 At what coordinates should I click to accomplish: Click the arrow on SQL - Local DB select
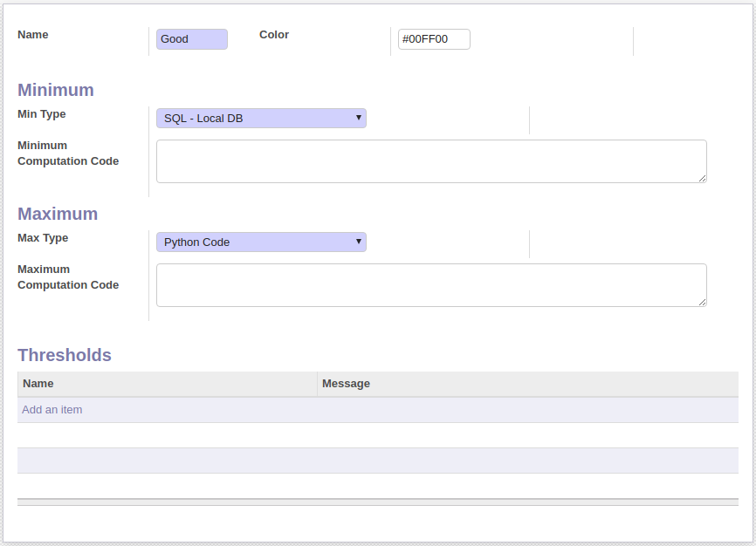(358, 118)
